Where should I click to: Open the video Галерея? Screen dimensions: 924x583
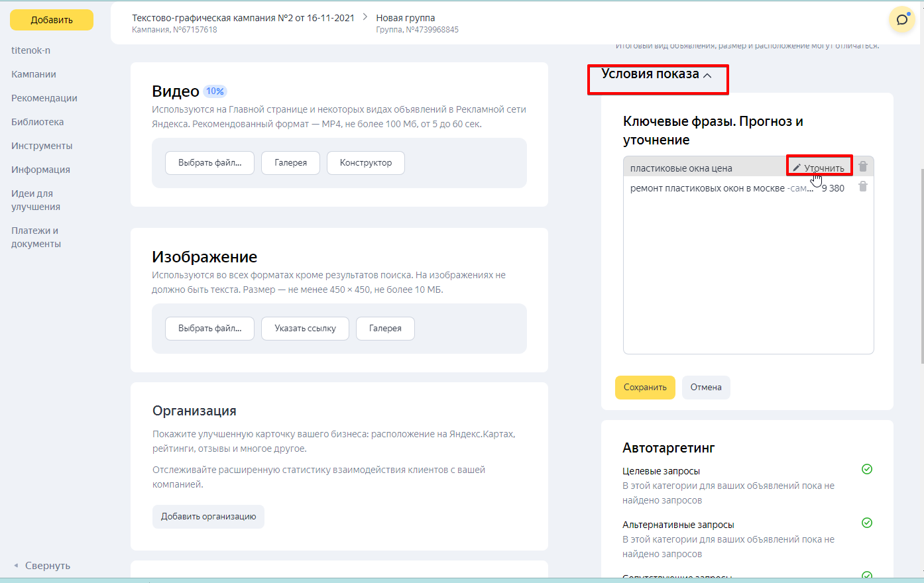pyautogui.click(x=290, y=163)
